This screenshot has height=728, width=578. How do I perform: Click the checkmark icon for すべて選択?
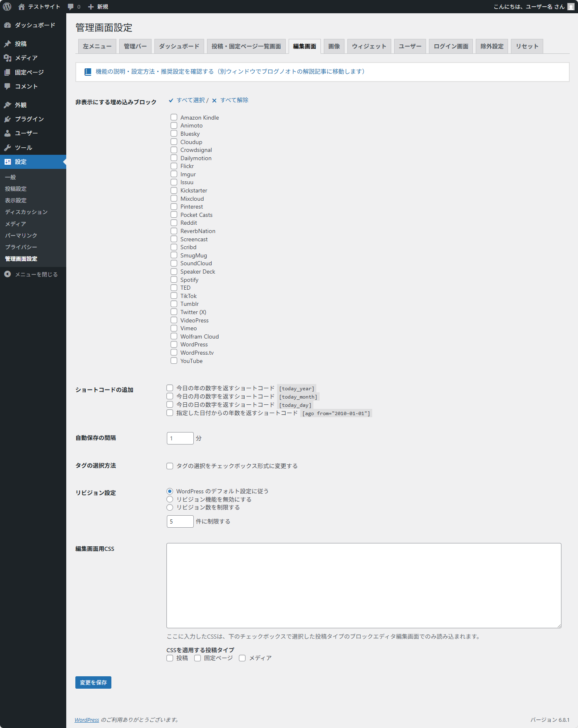pos(171,100)
